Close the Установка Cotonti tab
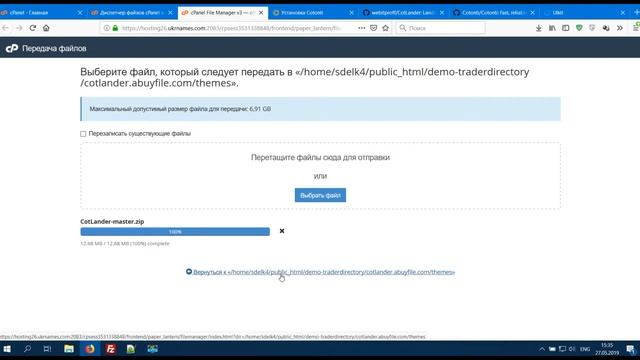The height and width of the screenshot is (360, 640). click(x=351, y=13)
